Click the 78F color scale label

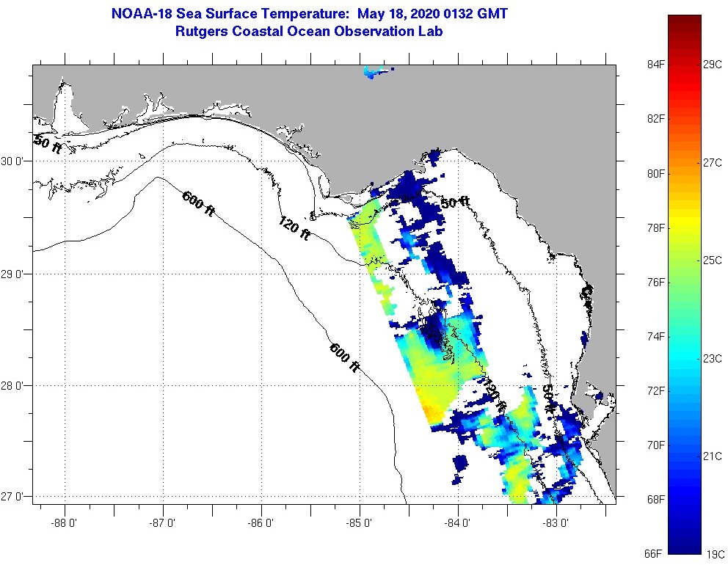[655, 228]
